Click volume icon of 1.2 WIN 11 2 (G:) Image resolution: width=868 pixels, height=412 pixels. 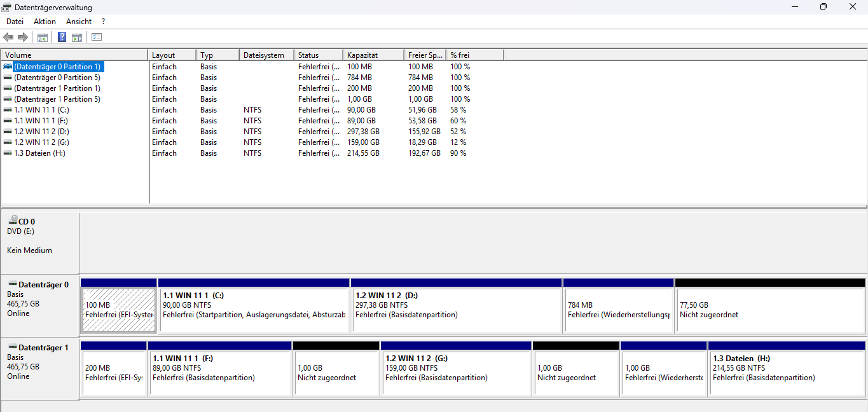[8, 142]
